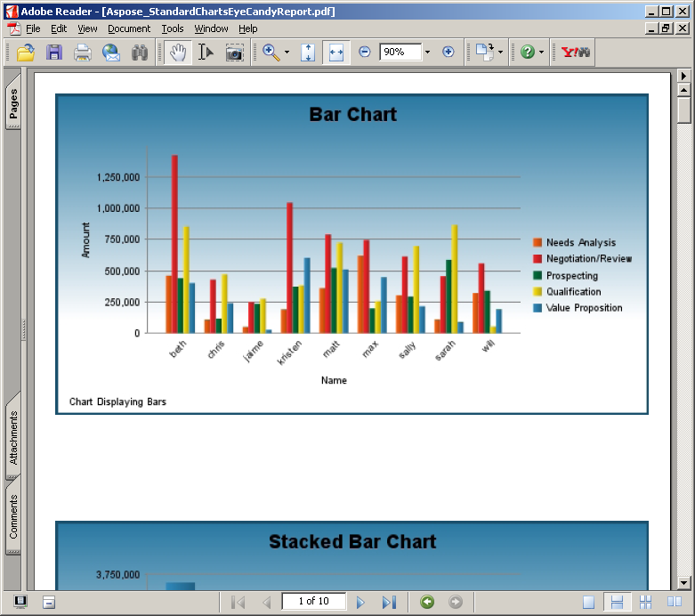Image resolution: width=695 pixels, height=616 pixels.
Task: Click the page number field
Action: (x=313, y=602)
